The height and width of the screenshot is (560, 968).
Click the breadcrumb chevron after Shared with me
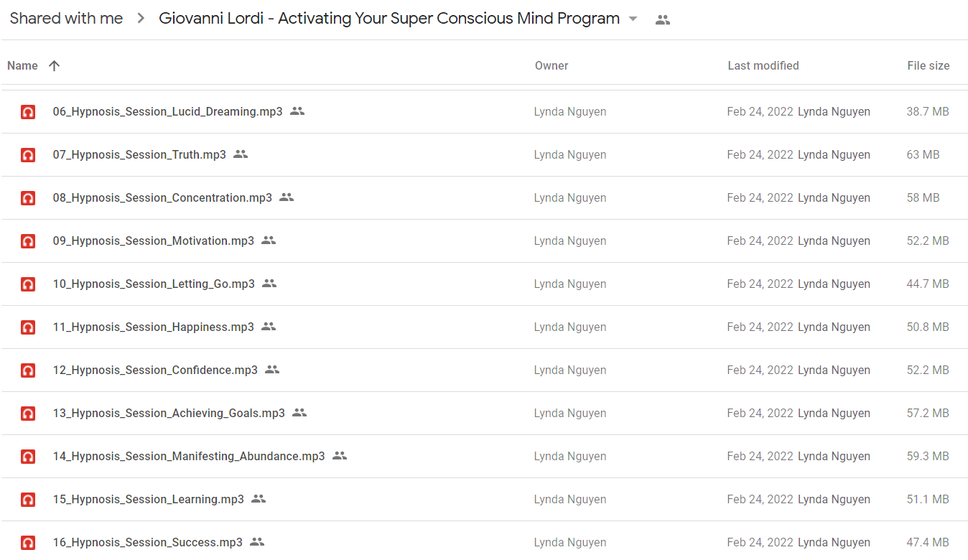[x=140, y=19]
